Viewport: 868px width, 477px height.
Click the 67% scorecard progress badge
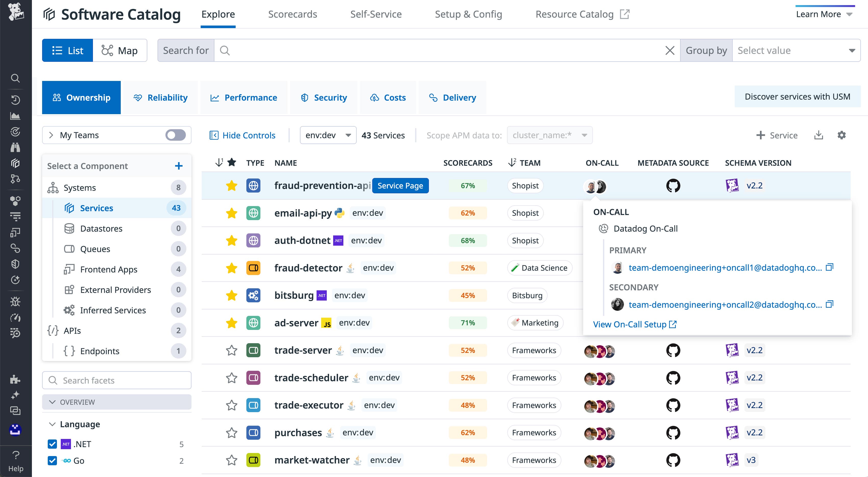click(x=468, y=185)
